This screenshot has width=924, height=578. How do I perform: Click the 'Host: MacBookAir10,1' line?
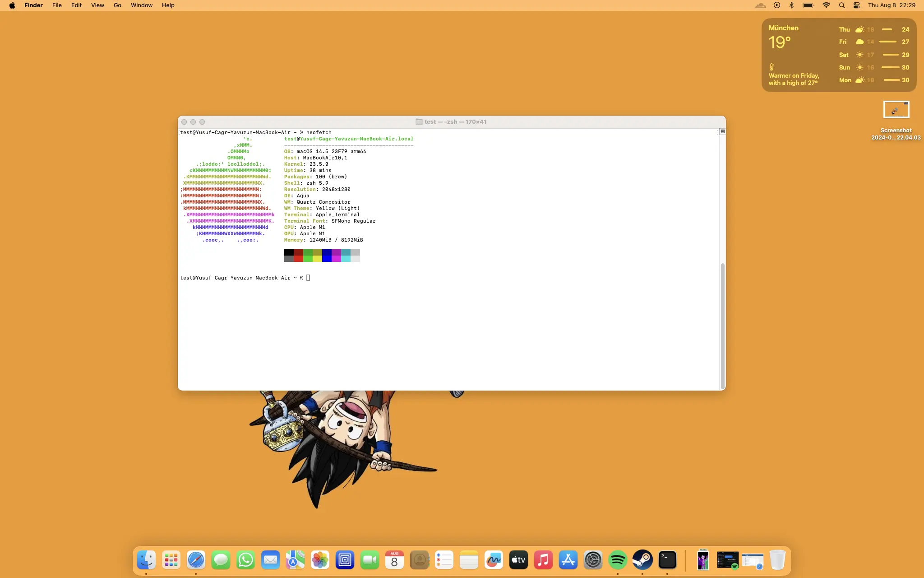click(315, 158)
